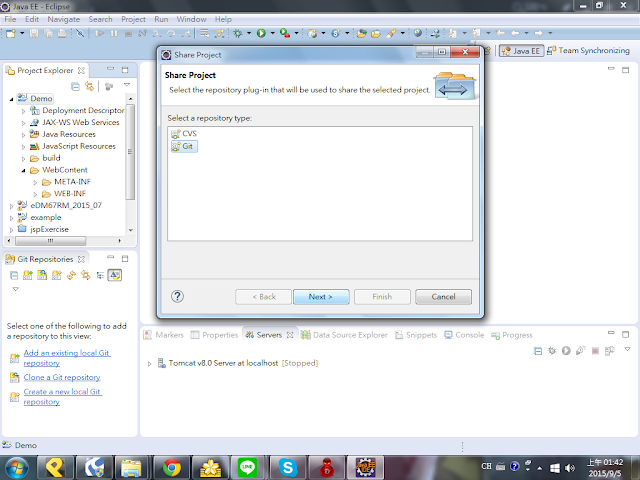Click Create new repository icon in Git toolbar
The image size is (640, 480).
pyautogui.click(x=56, y=276)
